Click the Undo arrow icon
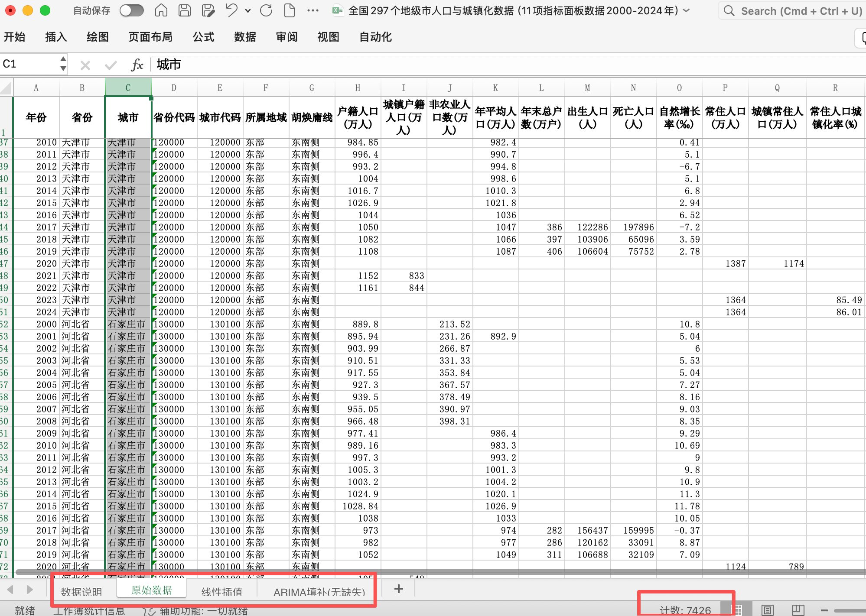866x616 pixels. (x=231, y=10)
